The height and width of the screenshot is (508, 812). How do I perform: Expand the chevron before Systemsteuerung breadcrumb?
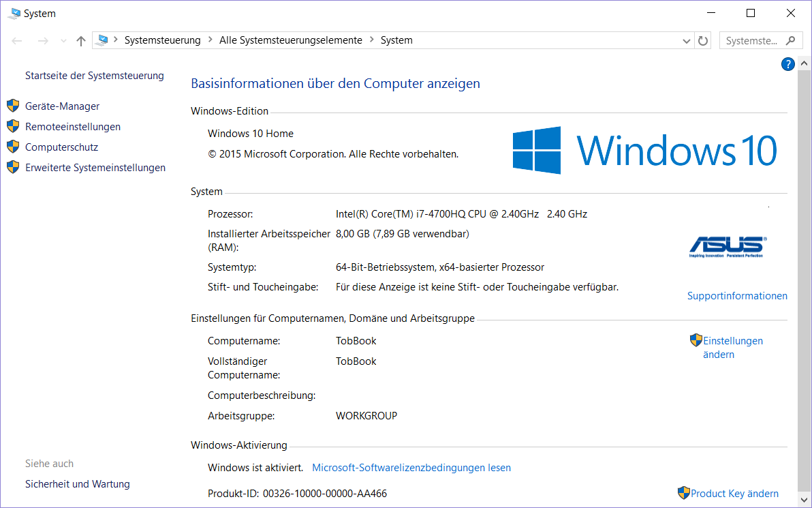[x=116, y=40]
